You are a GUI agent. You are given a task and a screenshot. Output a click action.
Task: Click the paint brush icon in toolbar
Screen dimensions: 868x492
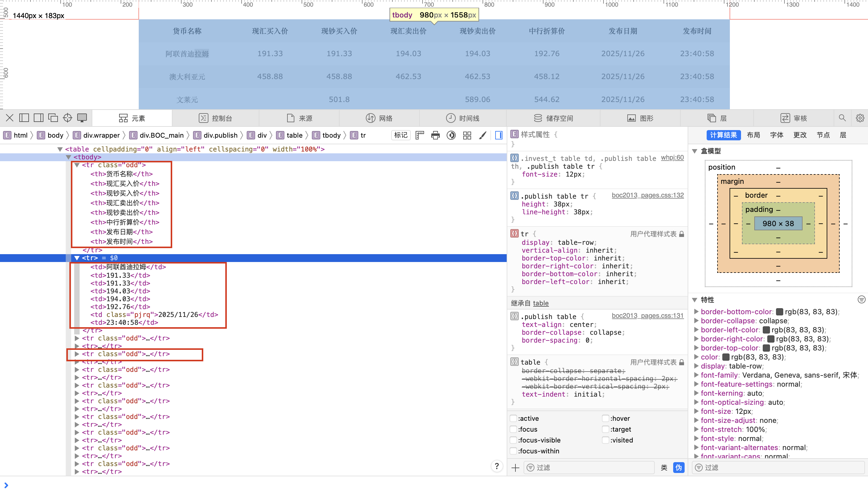click(483, 136)
